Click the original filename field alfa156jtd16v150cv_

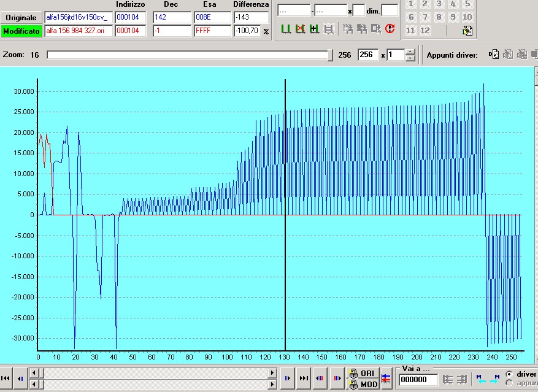tap(79, 18)
